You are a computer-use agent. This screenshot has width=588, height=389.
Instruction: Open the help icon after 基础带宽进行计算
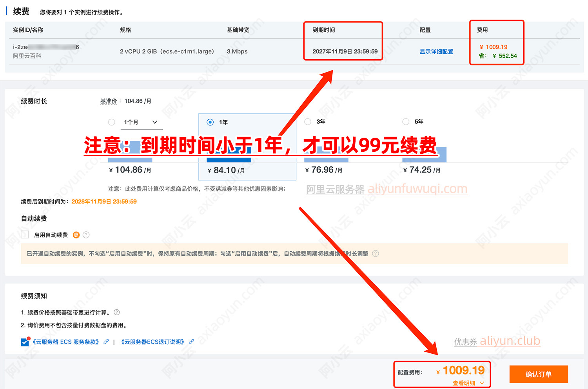117,313
